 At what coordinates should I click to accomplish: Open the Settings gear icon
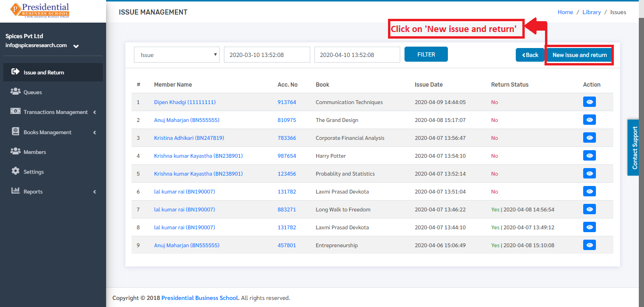[15, 171]
